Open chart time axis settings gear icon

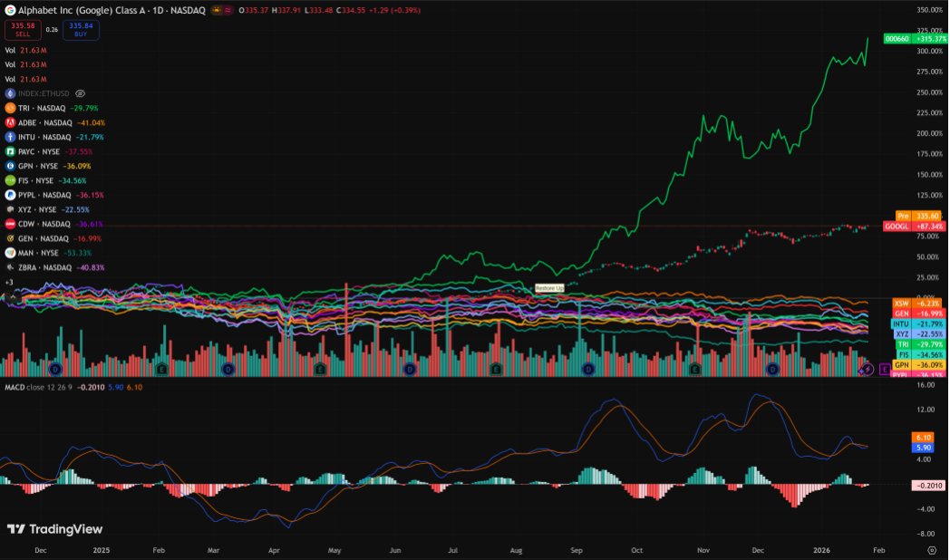[x=932, y=549]
